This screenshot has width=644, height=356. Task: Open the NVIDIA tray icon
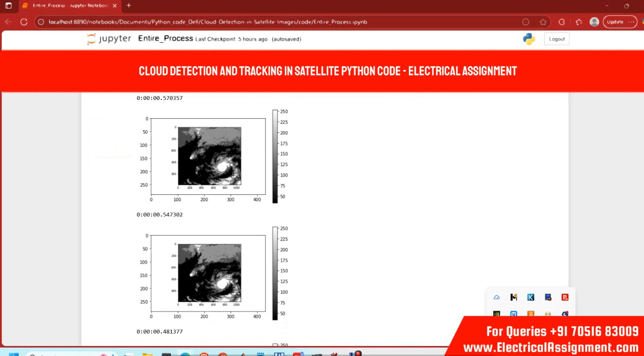click(497, 314)
